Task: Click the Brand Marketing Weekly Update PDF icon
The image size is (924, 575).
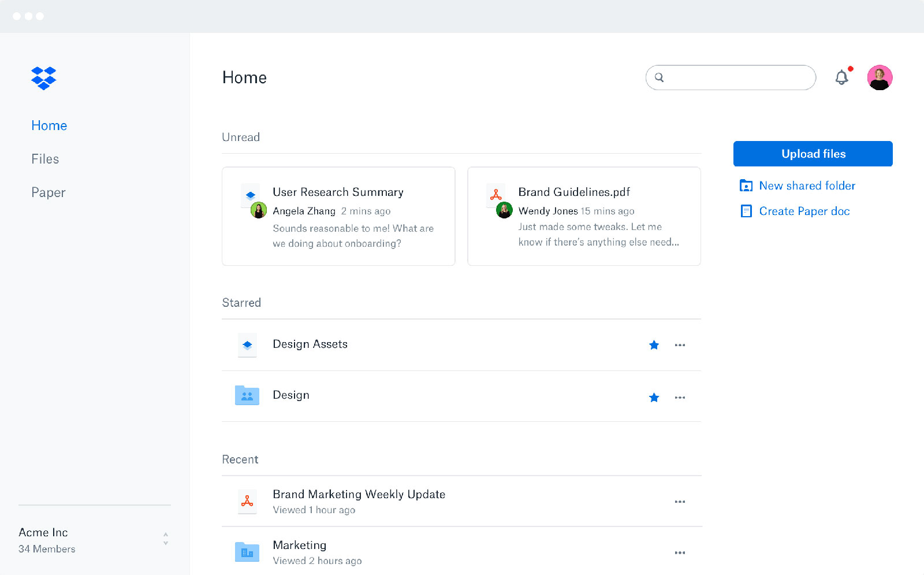Action: (247, 502)
